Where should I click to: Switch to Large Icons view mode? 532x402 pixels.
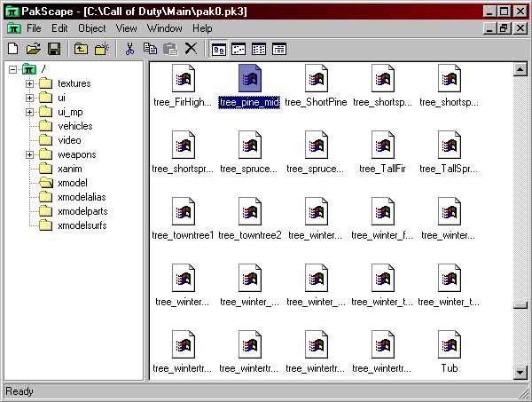218,49
